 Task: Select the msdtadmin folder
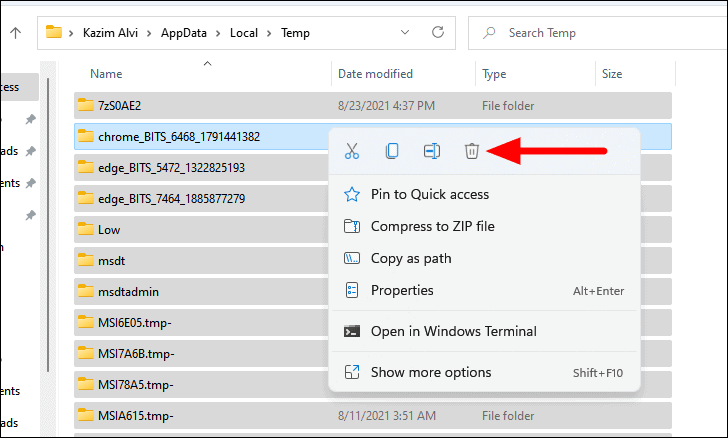click(201, 292)
